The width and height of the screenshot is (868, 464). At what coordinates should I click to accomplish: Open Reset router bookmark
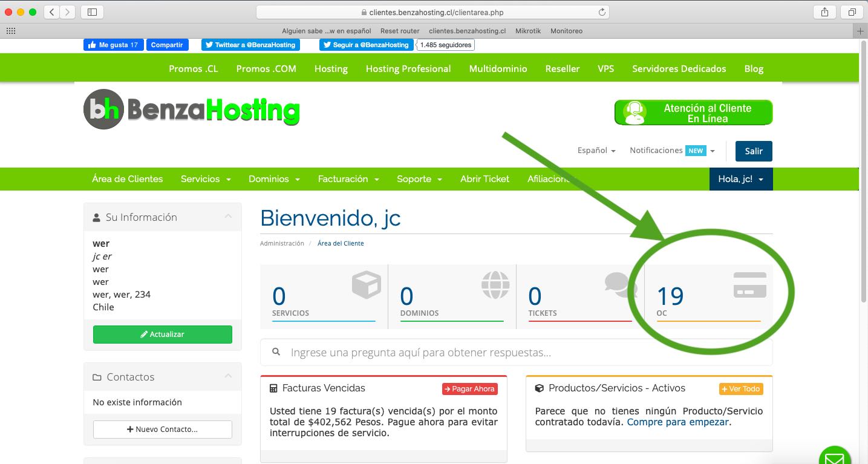click(400, 31)
